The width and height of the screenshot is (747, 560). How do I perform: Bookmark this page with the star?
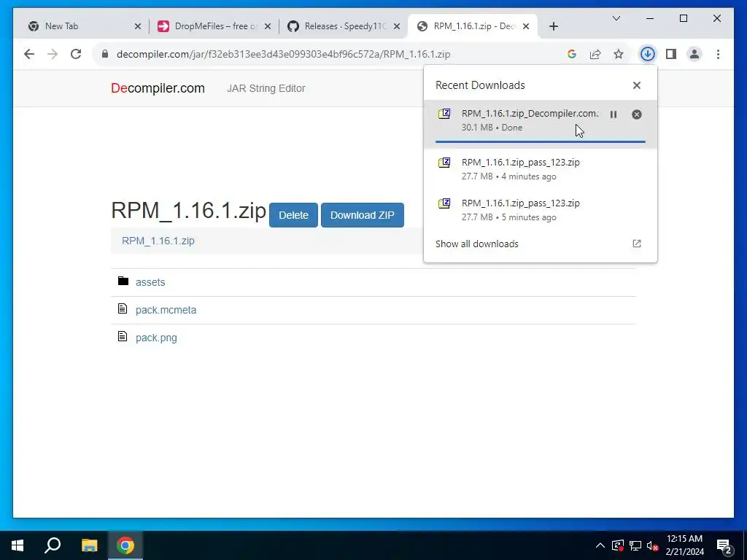pos(619,54)
